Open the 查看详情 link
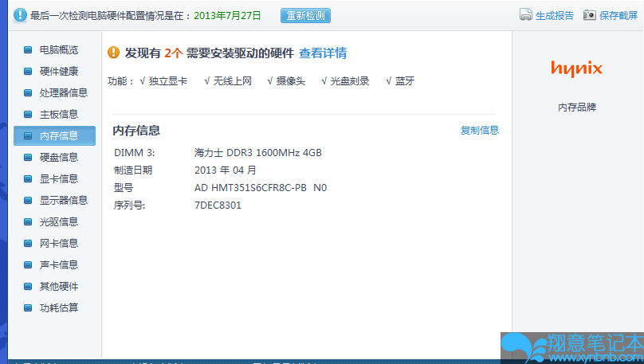This screenshot has width=644, height=364. click(323, 53)
